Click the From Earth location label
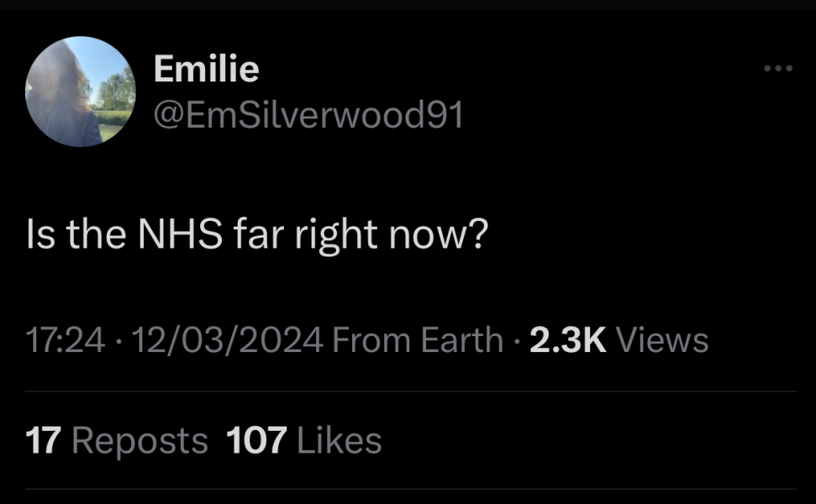Screen dimensions: 816x504 (418, 340)
